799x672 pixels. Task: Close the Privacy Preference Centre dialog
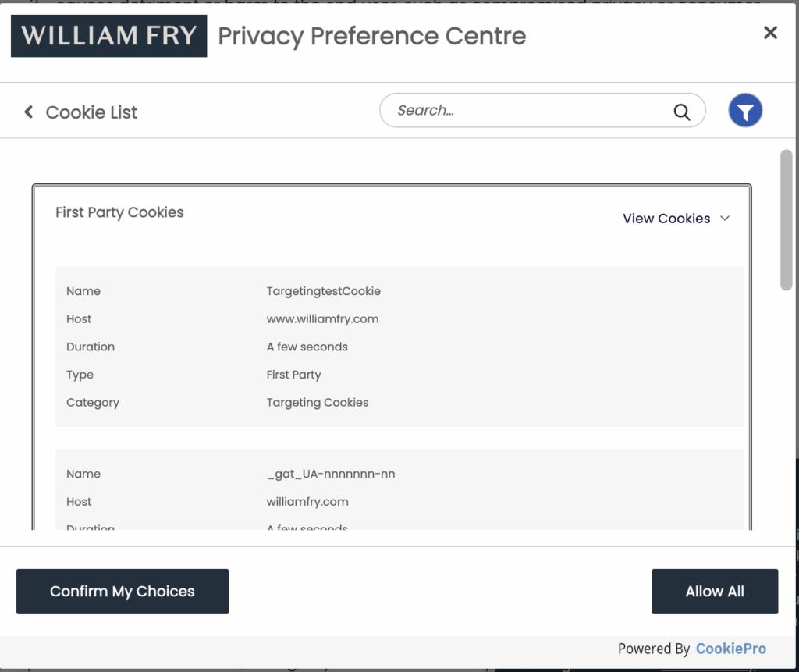(770, 33)
